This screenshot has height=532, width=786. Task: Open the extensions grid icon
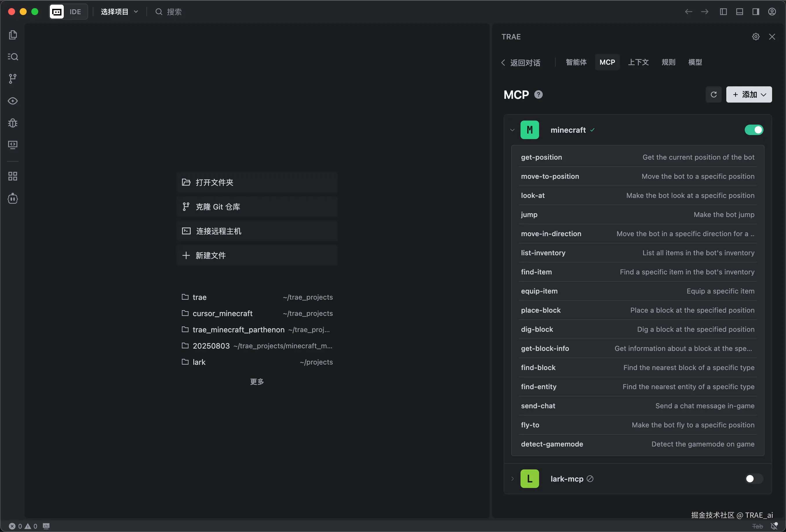tap(13, 176)
